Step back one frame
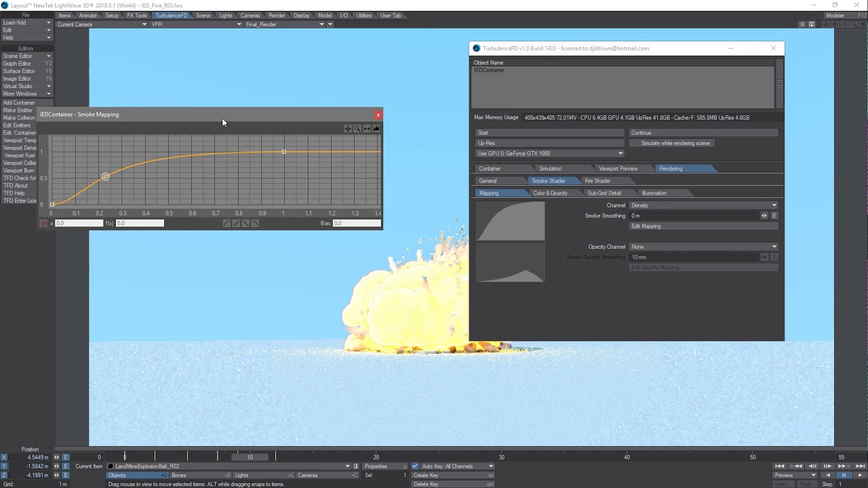 pyautogui.click(x=812, y=466)
